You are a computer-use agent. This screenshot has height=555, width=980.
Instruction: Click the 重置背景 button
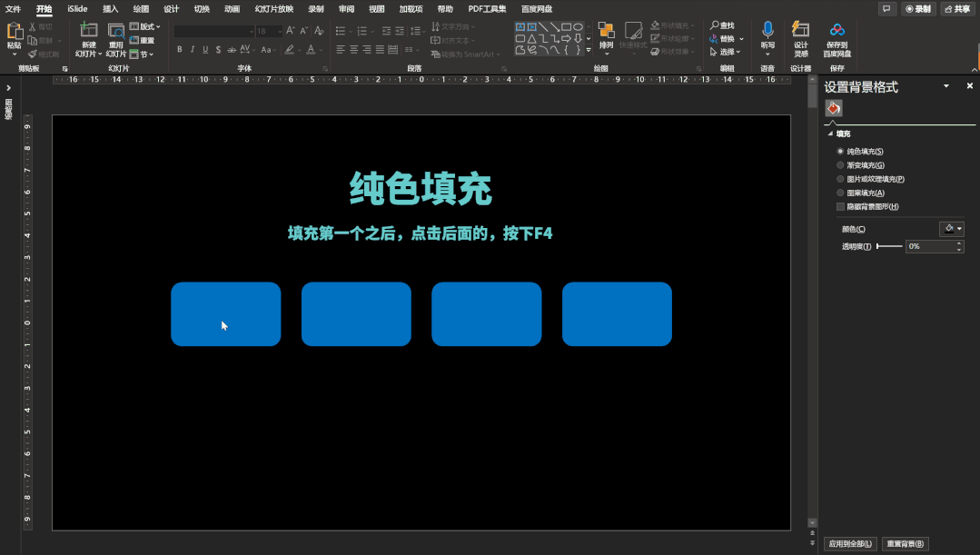(x=905, y=544)
